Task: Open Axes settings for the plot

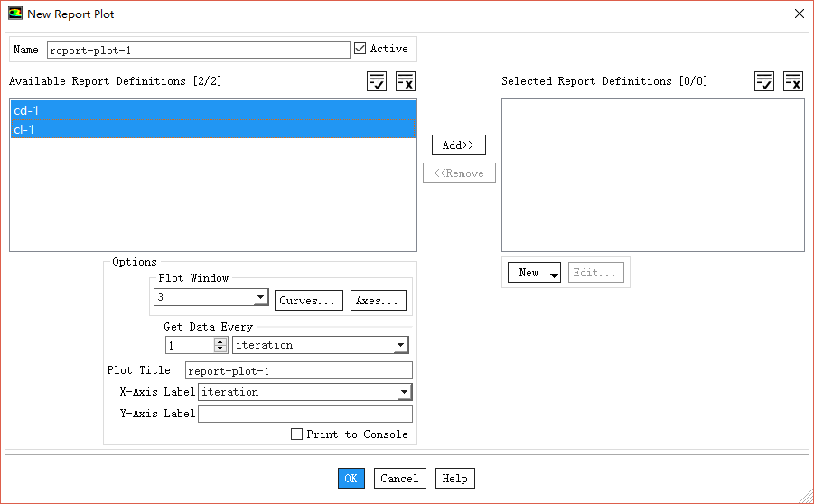Action: point(379,301)
